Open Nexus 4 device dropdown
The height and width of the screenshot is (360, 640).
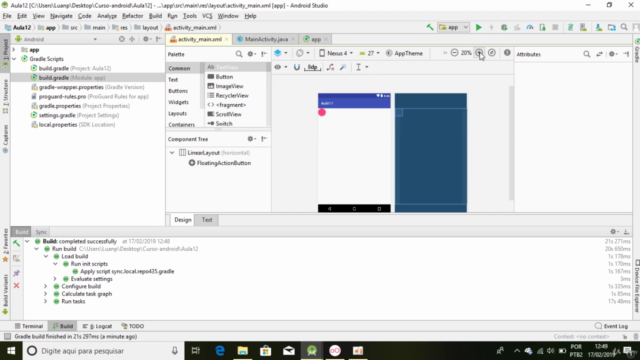coord(336,53)
